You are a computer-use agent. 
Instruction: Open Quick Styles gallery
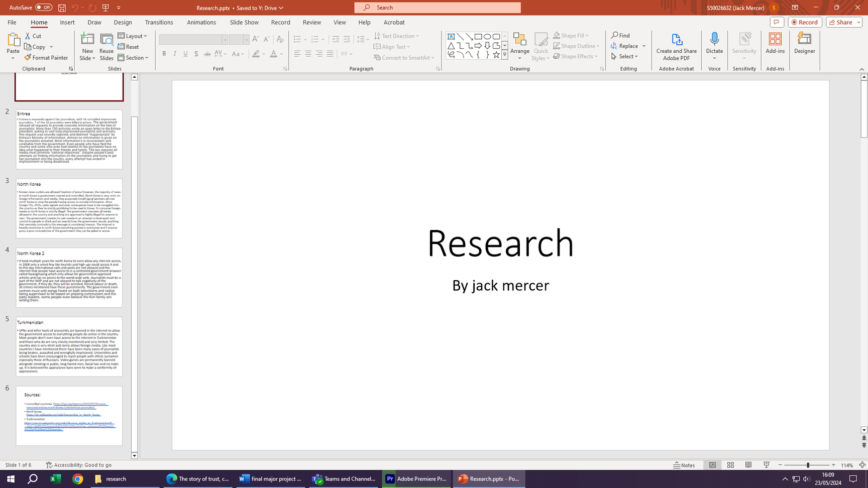click(541, 47)
